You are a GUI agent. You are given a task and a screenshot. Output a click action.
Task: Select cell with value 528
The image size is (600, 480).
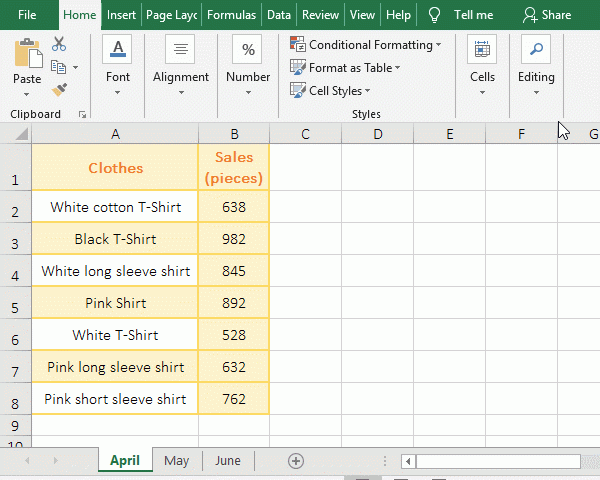234,335
